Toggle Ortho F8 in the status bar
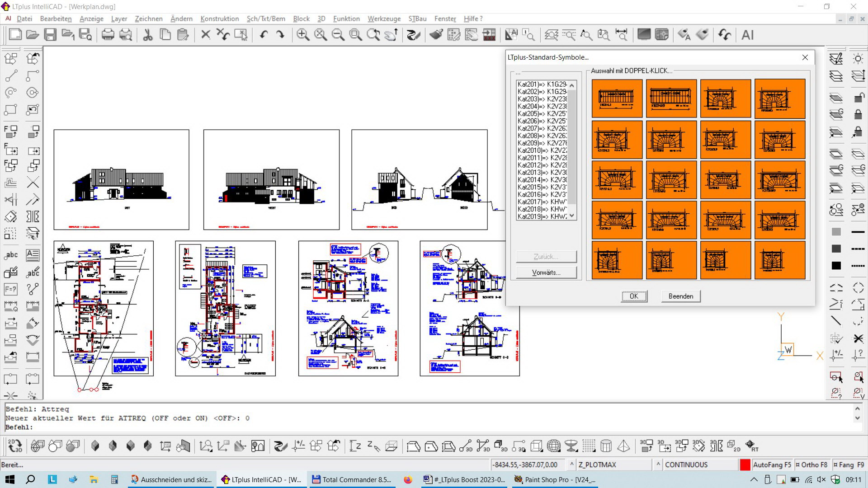 (x=811, y=465)
